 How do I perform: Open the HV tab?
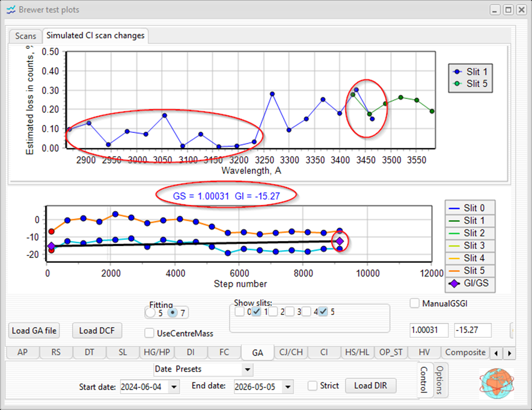[x=424, y=352]
